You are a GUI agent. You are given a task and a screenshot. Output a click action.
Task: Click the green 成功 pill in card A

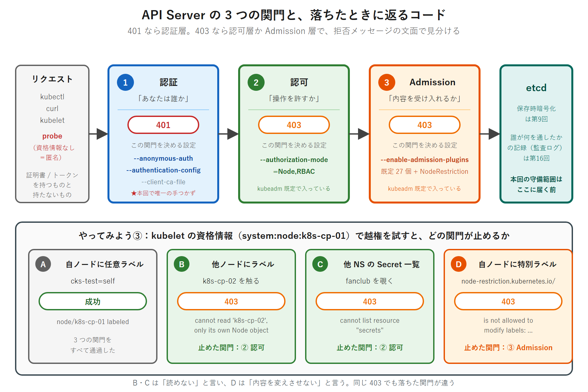pyautogui.click(x=93, y=301)
